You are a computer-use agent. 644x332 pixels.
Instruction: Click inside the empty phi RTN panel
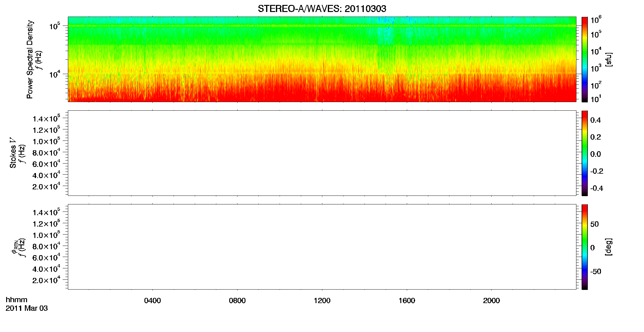[x=322, y=247]
